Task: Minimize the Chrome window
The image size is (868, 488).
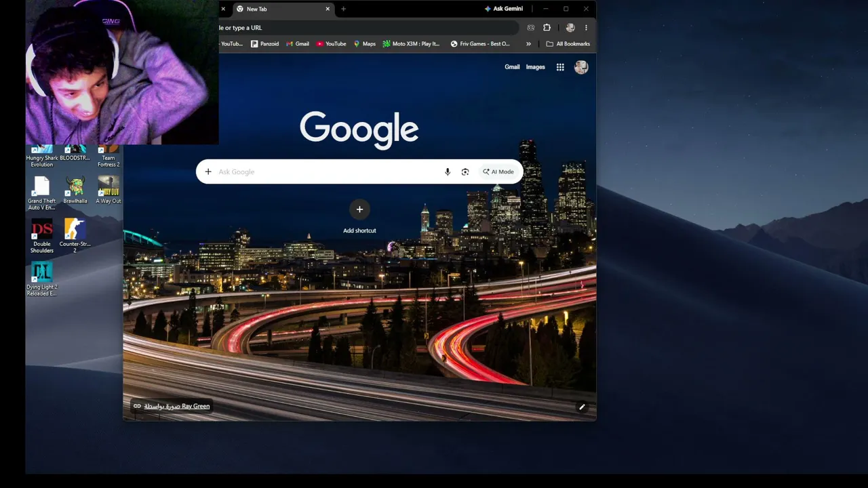Action: click(x=545, y=9)
